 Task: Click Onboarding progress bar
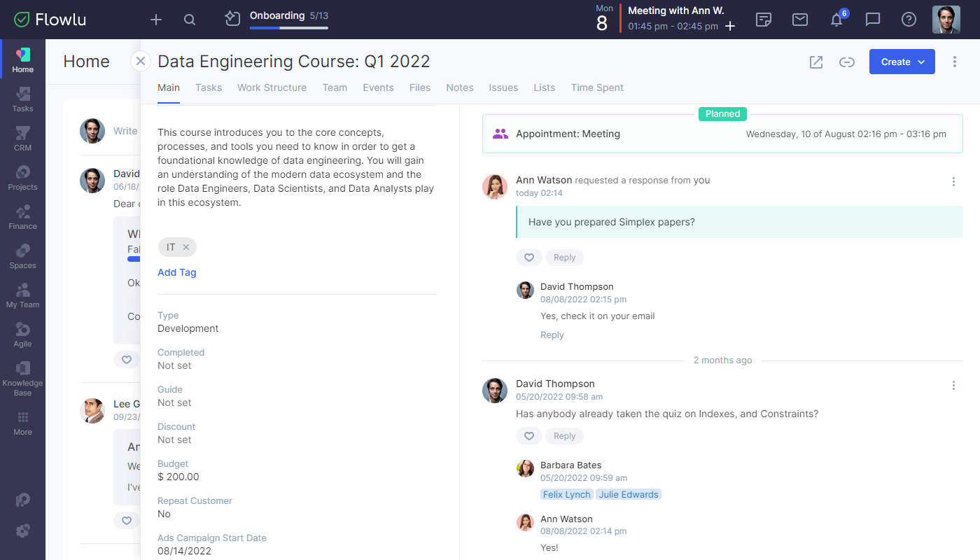click(x=288, y=28)
